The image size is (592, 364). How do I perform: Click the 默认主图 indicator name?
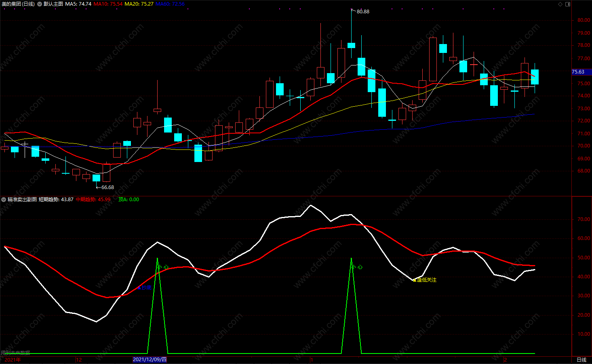click(53, 4)
